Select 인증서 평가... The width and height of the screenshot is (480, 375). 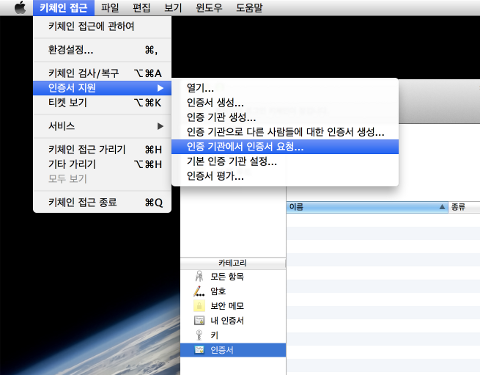point(285,176)
